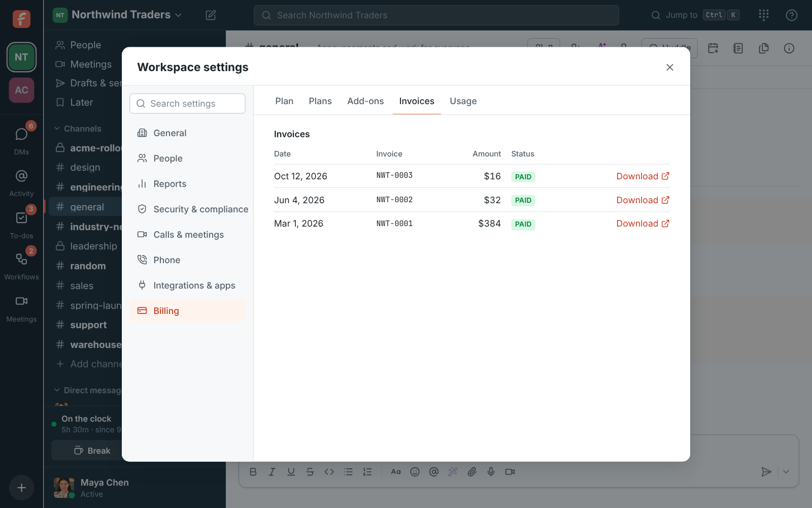Click the new message compose icon
The width and height of the screenshot is (812, 508).
(211, 15)
